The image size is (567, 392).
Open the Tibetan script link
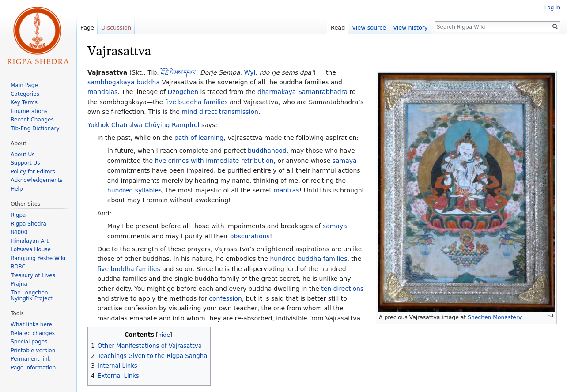click(x=178, y=72)
